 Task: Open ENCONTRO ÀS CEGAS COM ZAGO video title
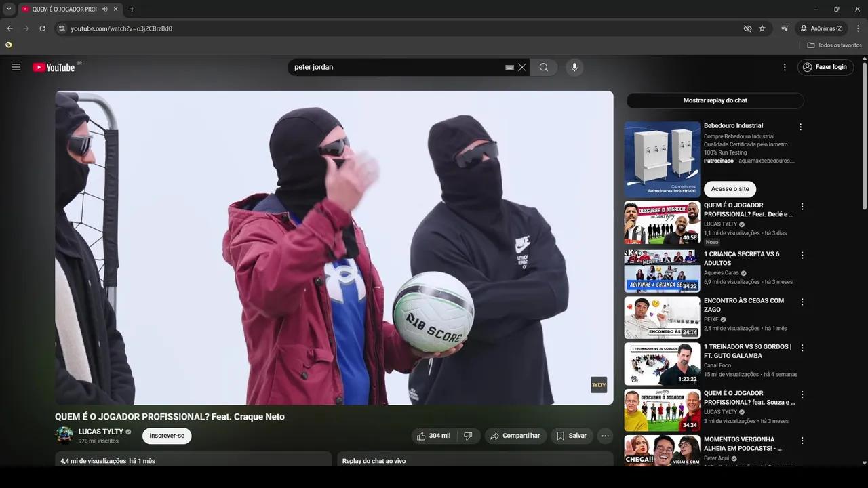point(744,305)
